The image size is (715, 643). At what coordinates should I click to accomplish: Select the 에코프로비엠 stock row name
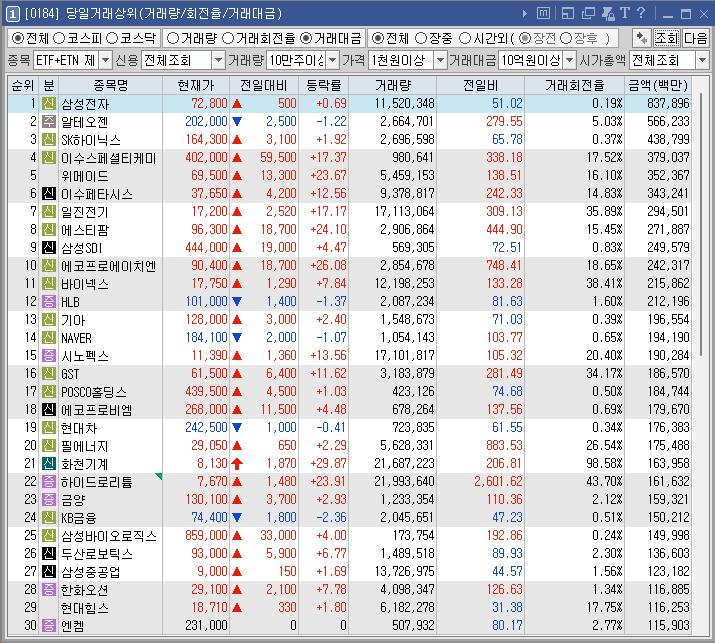[97, 410]
